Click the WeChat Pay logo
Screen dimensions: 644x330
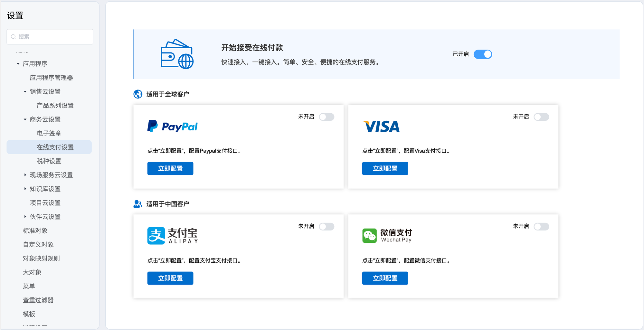(x=387, y=236)
